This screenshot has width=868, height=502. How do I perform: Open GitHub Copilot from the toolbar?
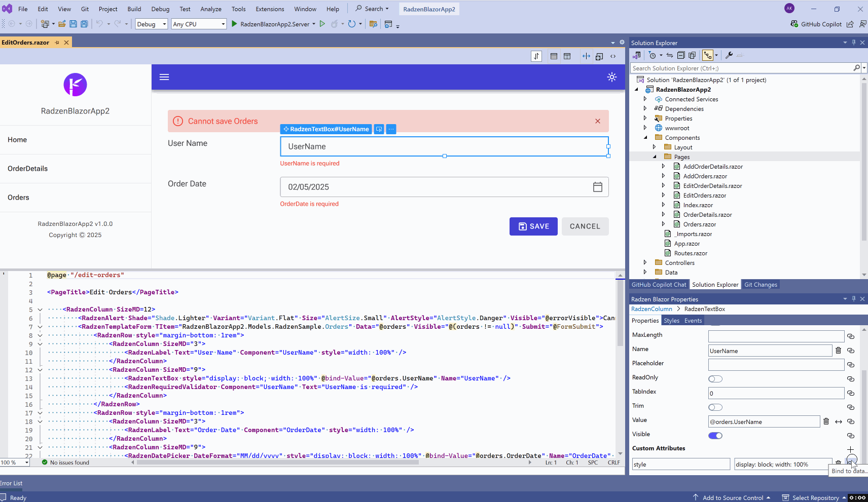[x=816, y=24]
